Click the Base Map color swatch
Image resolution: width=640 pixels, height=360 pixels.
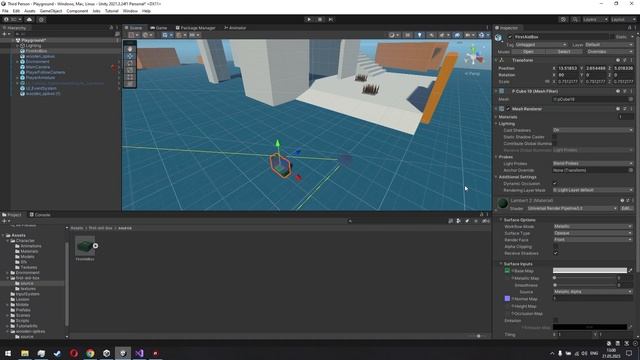click(590, 270)
